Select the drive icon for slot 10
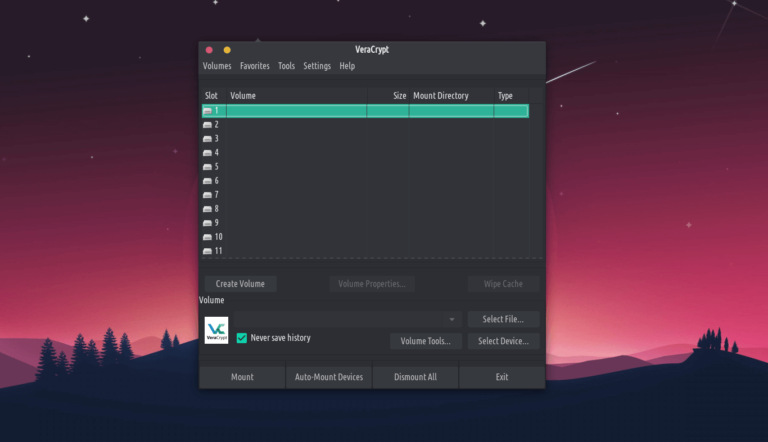The height and width of the screenshot is (442, 768). click(207, 237)
